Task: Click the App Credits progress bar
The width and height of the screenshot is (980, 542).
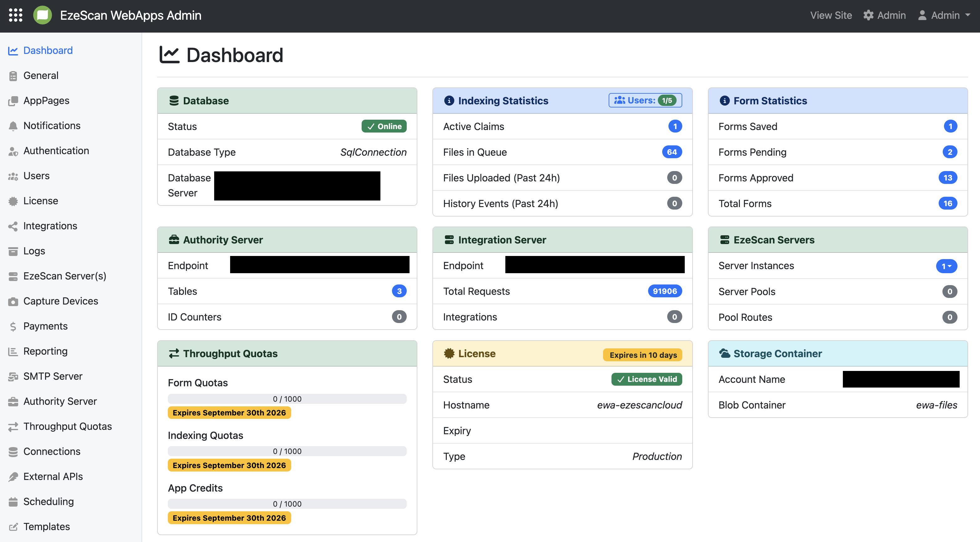Action: (287, 503)
